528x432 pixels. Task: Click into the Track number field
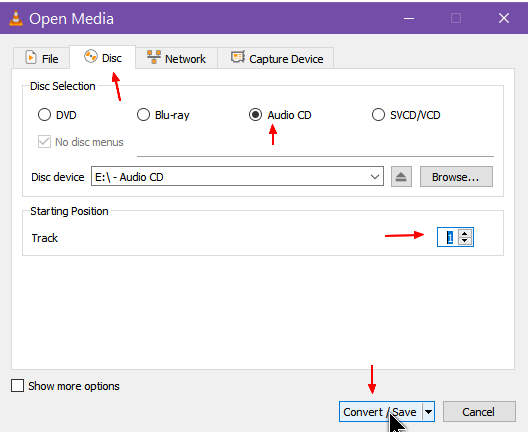[x=449, y=237]
